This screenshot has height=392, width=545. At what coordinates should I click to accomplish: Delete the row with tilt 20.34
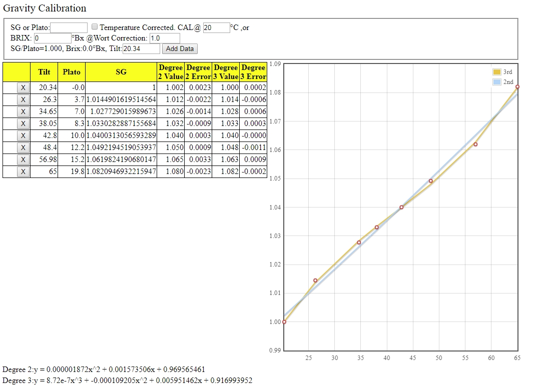(23, 87)
